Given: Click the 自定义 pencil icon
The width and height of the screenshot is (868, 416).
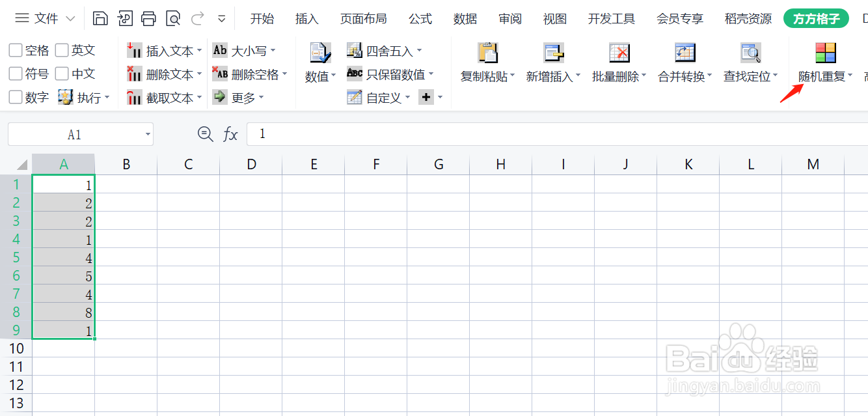Looking at the screenshot, I should (x=355, y=98).
